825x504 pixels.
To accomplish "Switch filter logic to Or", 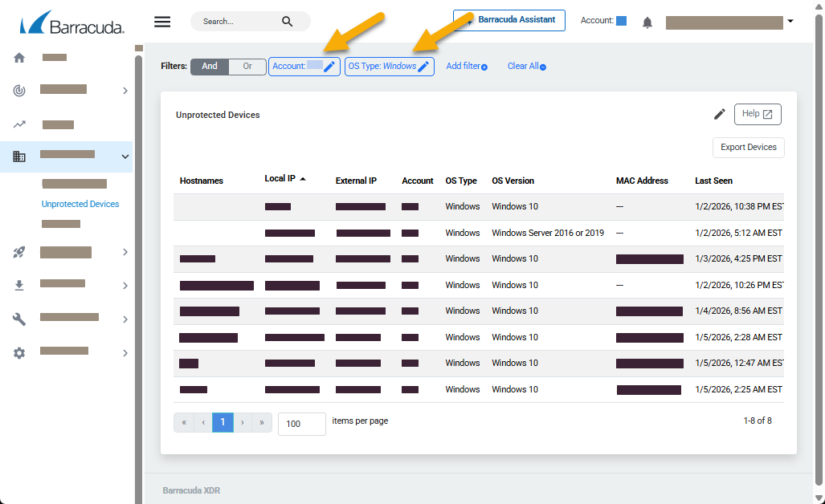I will [247, 67].
